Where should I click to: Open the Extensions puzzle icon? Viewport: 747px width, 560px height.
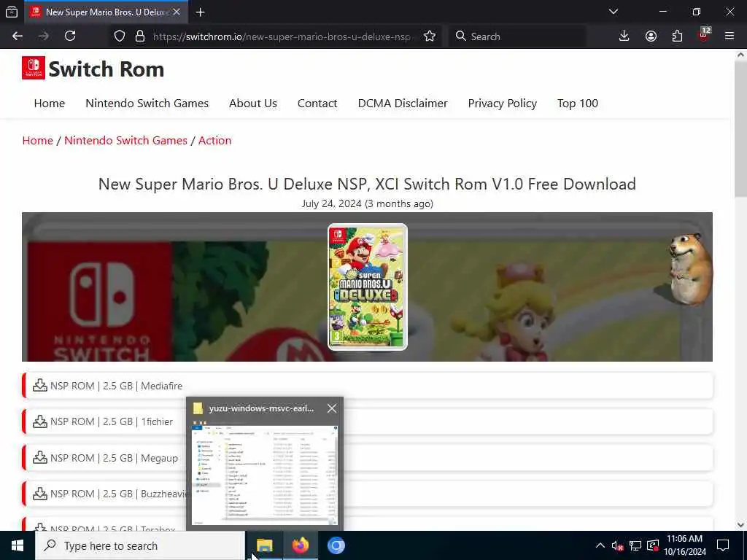[677, 36]
